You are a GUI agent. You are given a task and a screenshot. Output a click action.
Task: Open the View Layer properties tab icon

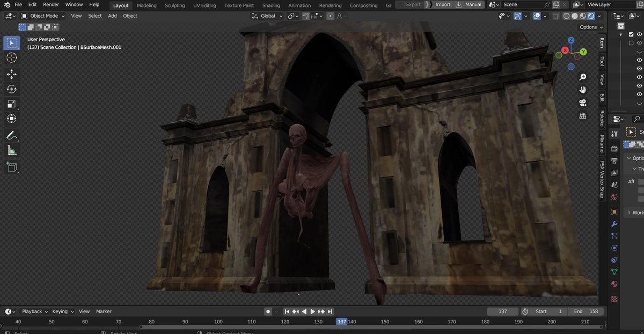(x=614, y=173)
